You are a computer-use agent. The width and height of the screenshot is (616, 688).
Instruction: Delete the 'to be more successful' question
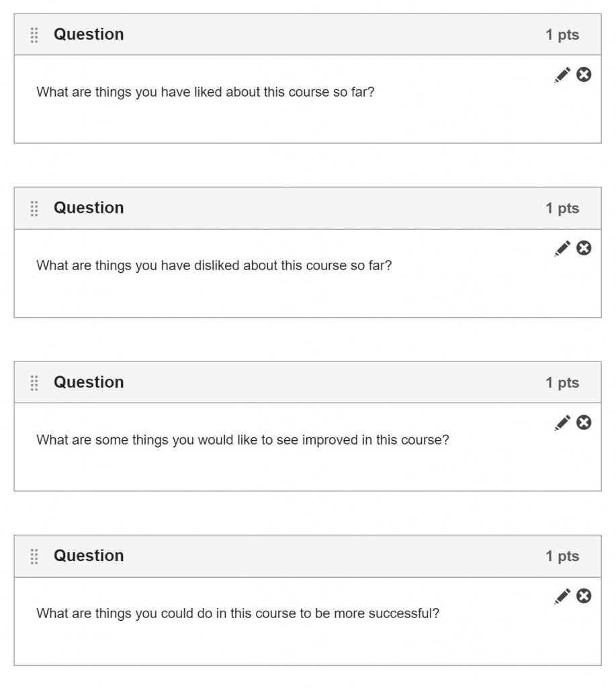(584, 596)
